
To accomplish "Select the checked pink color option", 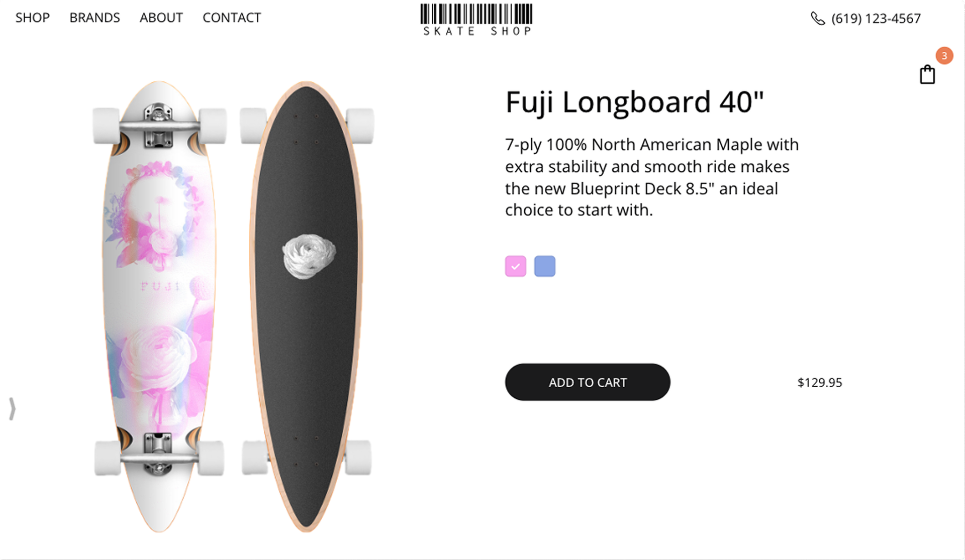I will click(x=515, y=266).
